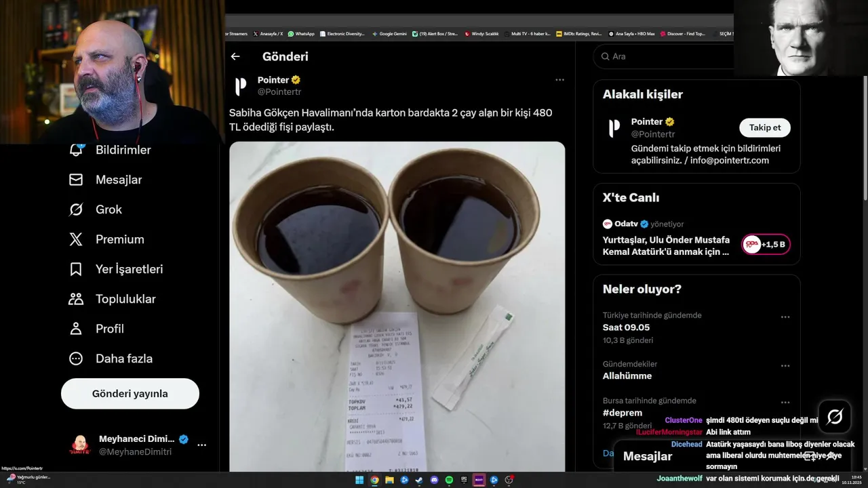Image resolution: width=868 pixels, height=488 pixels.
Task: Click the Ara search field
Action: point(665,56)
